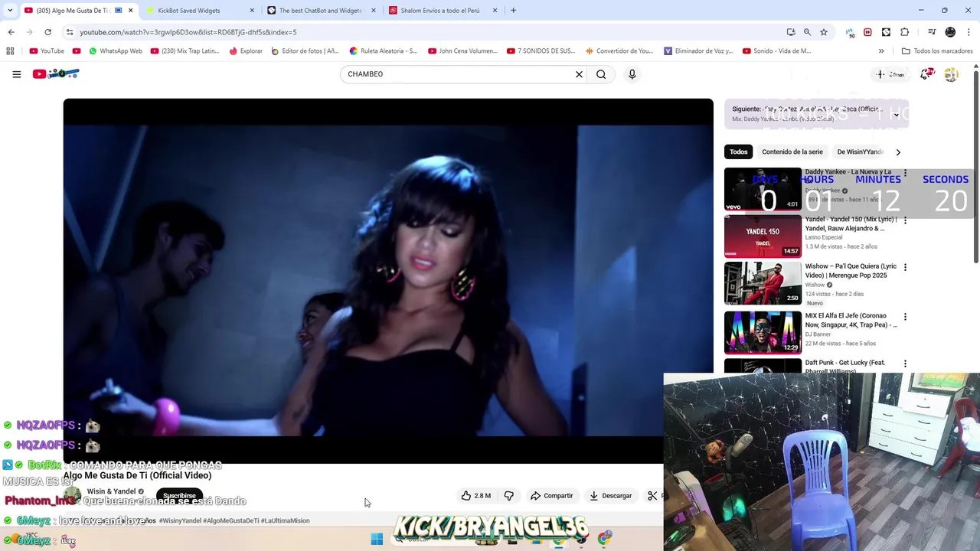
Task: Click the Crear create button
Action: 890,74
